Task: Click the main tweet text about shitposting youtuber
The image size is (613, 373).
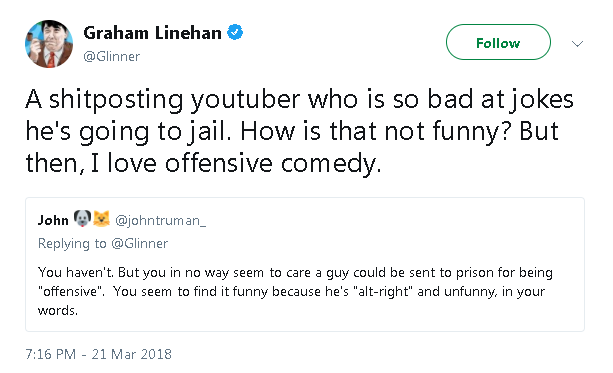Action: (299, 131)
